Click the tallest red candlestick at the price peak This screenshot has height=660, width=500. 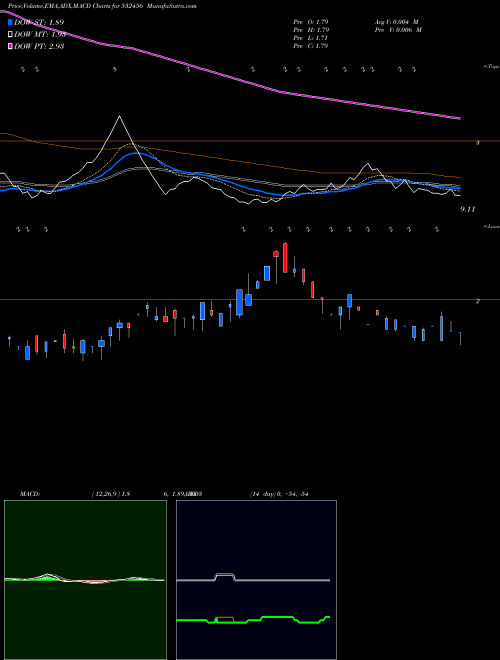[x=285, y=258]
